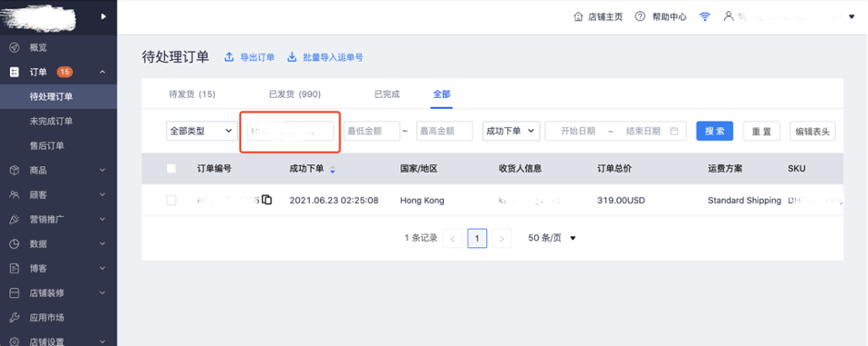Click the 店铺主页 text link

(x=606, y=17)
